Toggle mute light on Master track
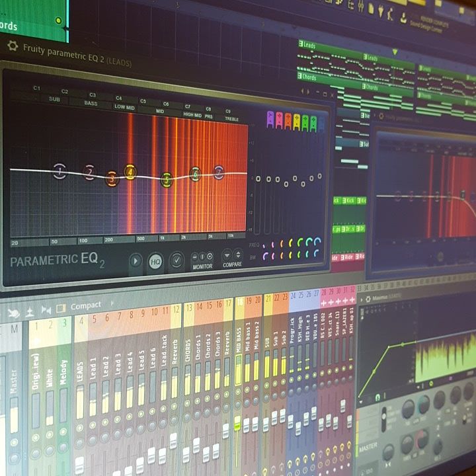 click(x=14, y=442)
